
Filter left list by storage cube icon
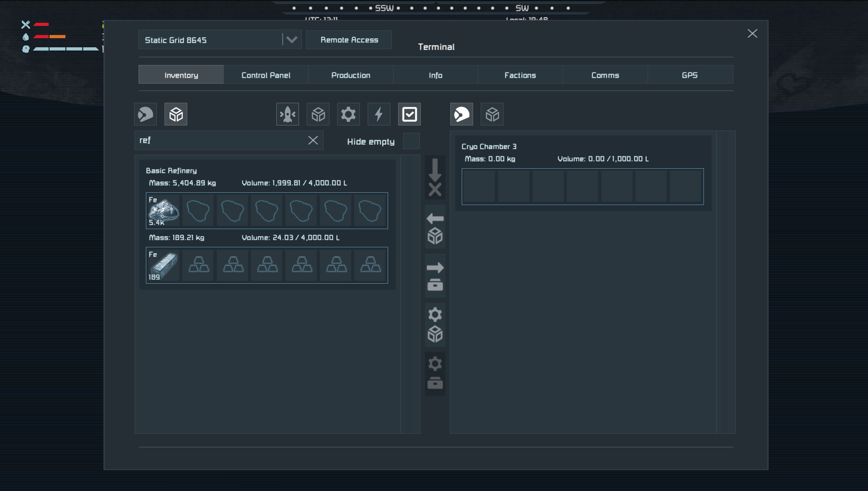click(318, 114)
